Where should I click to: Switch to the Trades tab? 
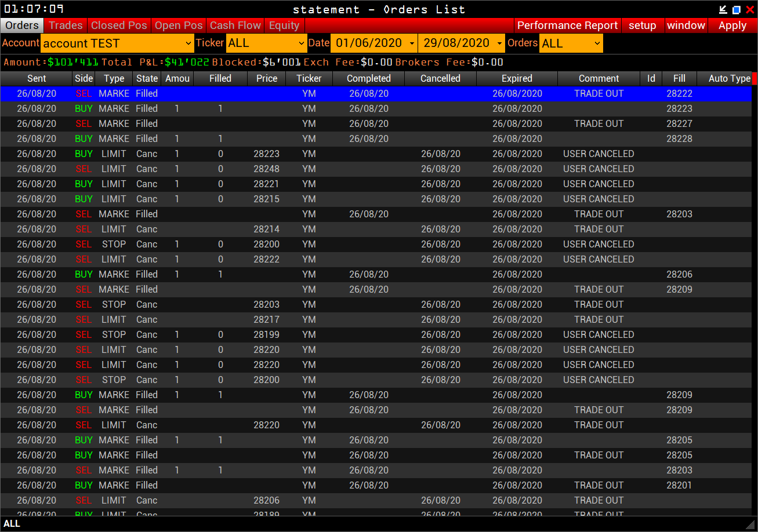(x=66, y=25)
